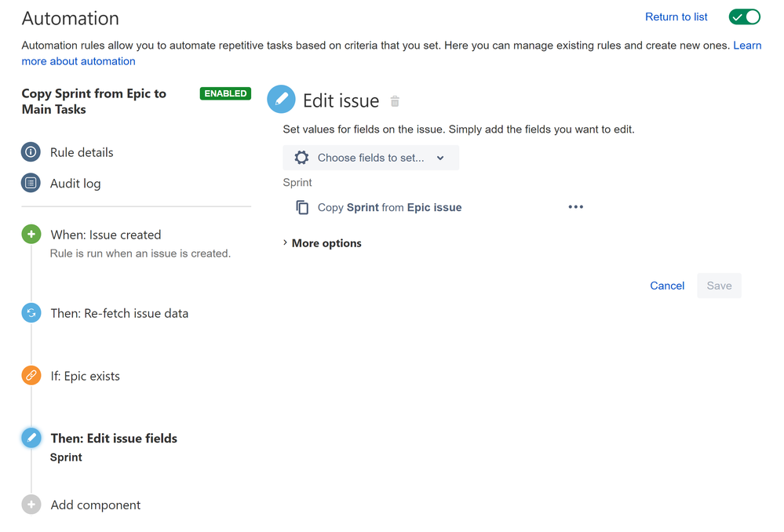784x532 pixels.
Task: Click the Audit log list icon
Action: click(31, 183)
